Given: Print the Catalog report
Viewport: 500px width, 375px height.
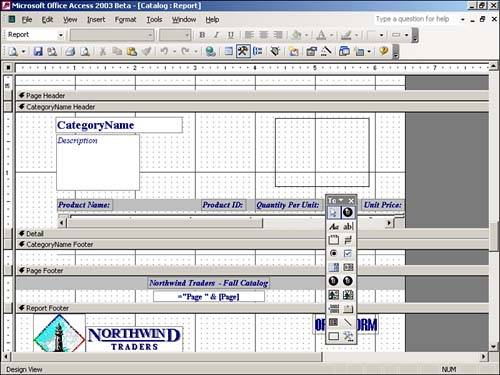Looking at the screenshot, I should click(70, 51).
